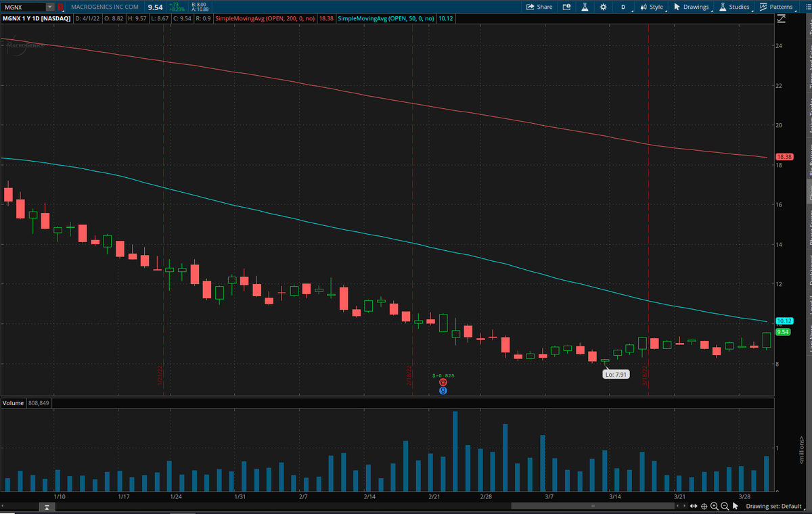
Task: Click the chart snapshot icon beside Share
Action: (x=566, y=7)
